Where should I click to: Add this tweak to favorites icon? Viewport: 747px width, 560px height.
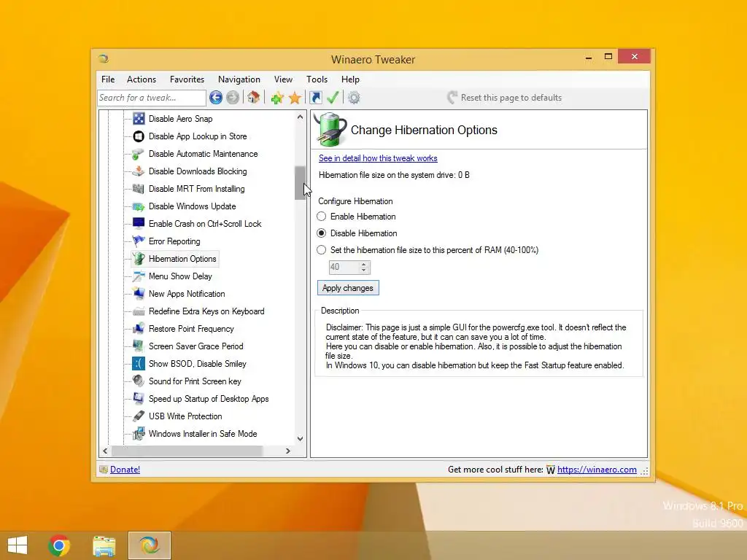pos(276,98)
